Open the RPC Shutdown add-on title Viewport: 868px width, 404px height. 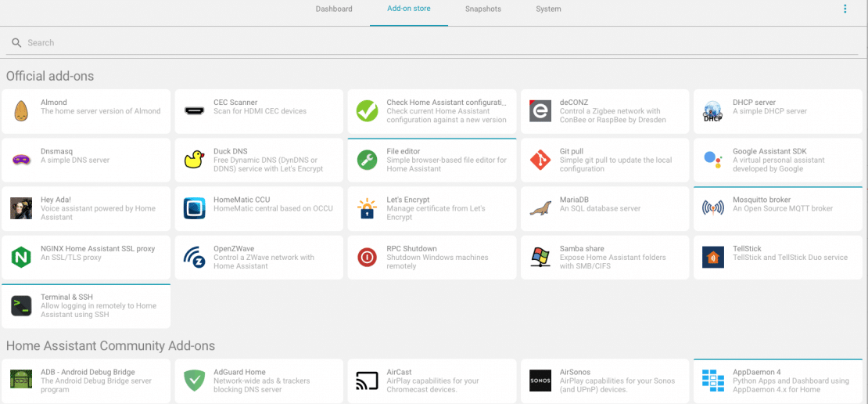pyautogui.click(x=411, y=249)
